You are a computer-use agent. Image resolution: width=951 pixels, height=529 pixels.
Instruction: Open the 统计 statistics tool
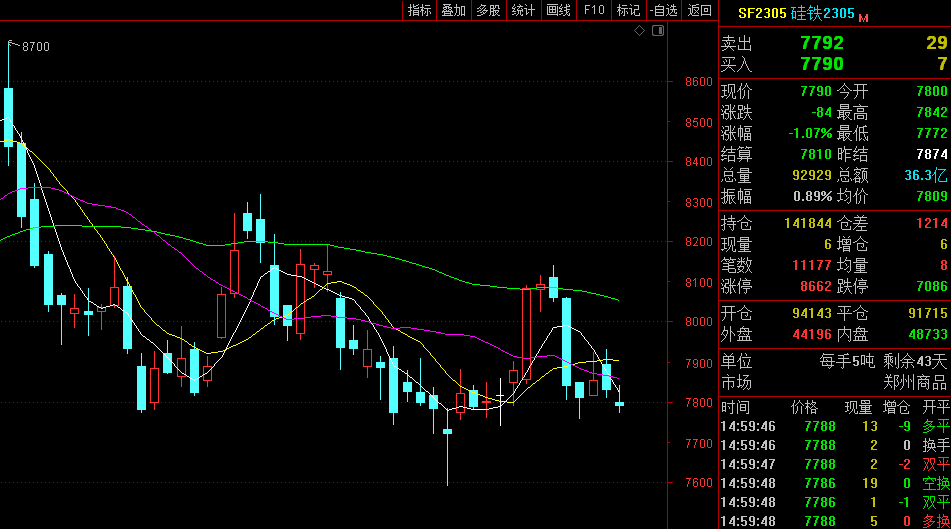pyautogui.click(x=523, y=10)
